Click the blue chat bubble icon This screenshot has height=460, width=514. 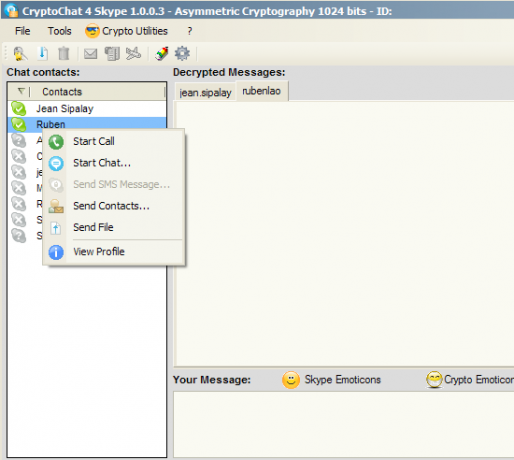click(56, 163)
